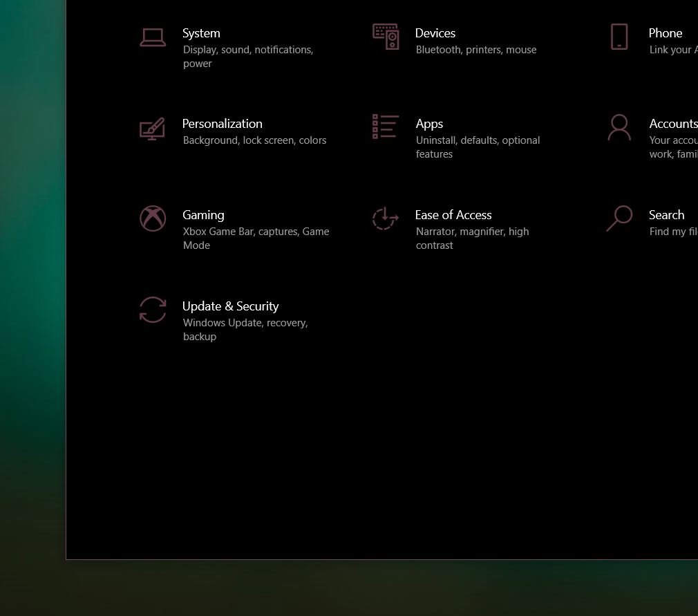The height and width of the screenshot is (616, 698).
Task: Select the Apps settings title
Action: pyautogui.click(x=429, y=124)
